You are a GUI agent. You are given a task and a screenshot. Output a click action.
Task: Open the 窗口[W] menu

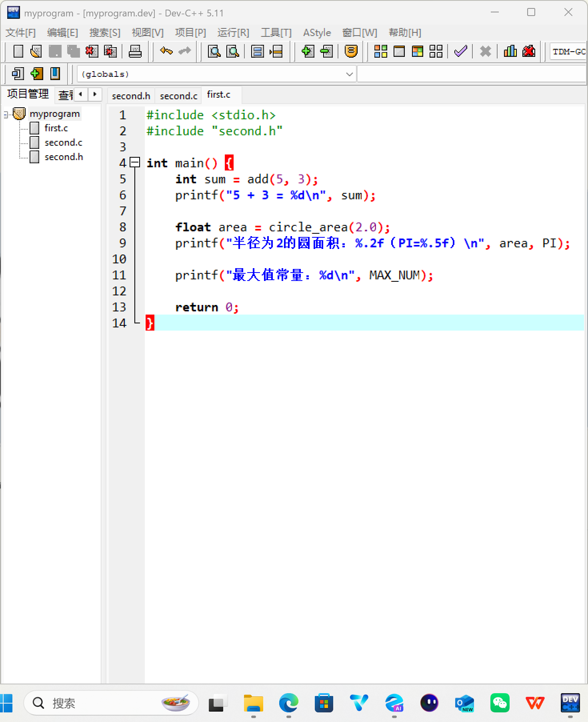click(360, 32)
